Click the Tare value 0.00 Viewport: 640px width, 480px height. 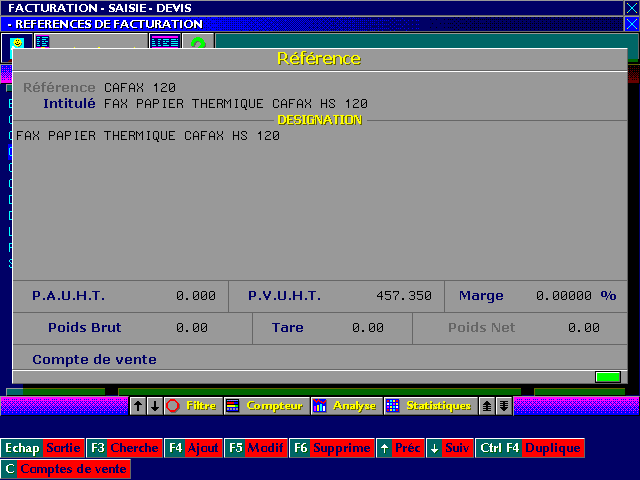pyautogui.click(x=368, y=327)
